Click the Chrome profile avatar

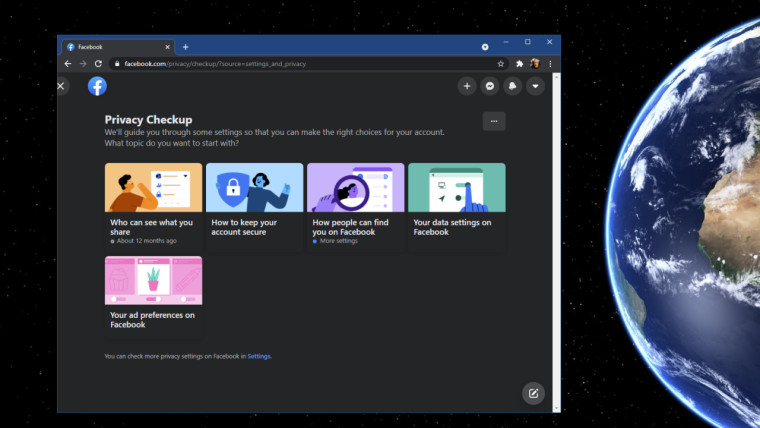535,64
